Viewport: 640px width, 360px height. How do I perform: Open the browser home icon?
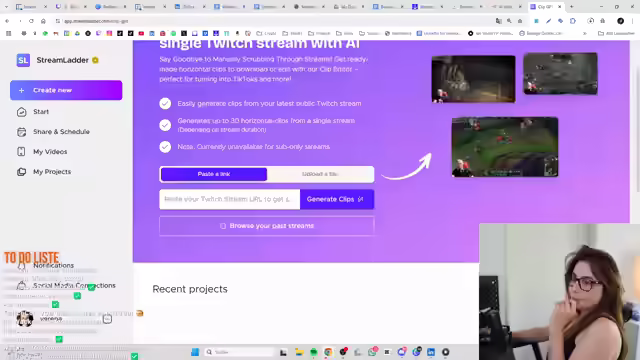click(43, 21)
